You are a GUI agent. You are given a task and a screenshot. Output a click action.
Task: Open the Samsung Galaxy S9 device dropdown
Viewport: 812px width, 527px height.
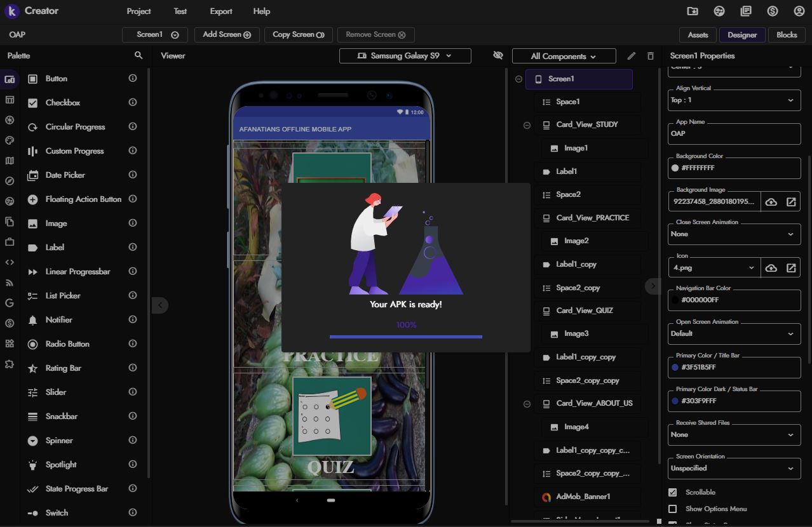[x=405, y=56]
